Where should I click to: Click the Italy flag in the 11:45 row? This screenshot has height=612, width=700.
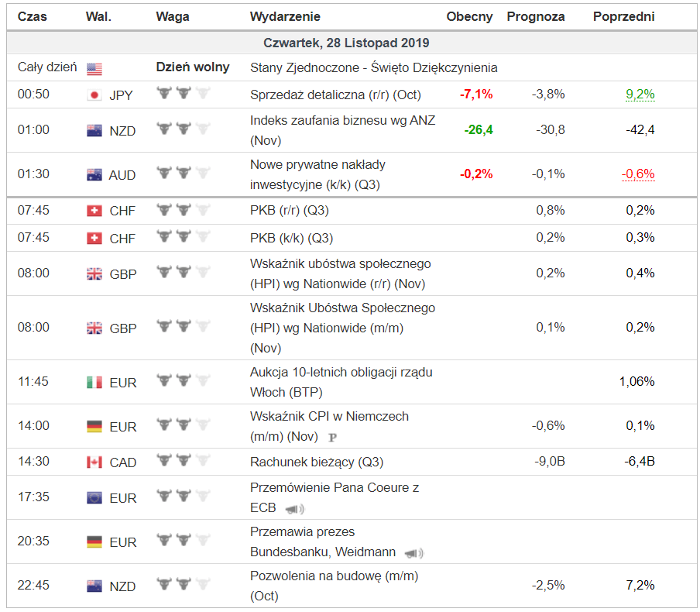click(94, 382)
